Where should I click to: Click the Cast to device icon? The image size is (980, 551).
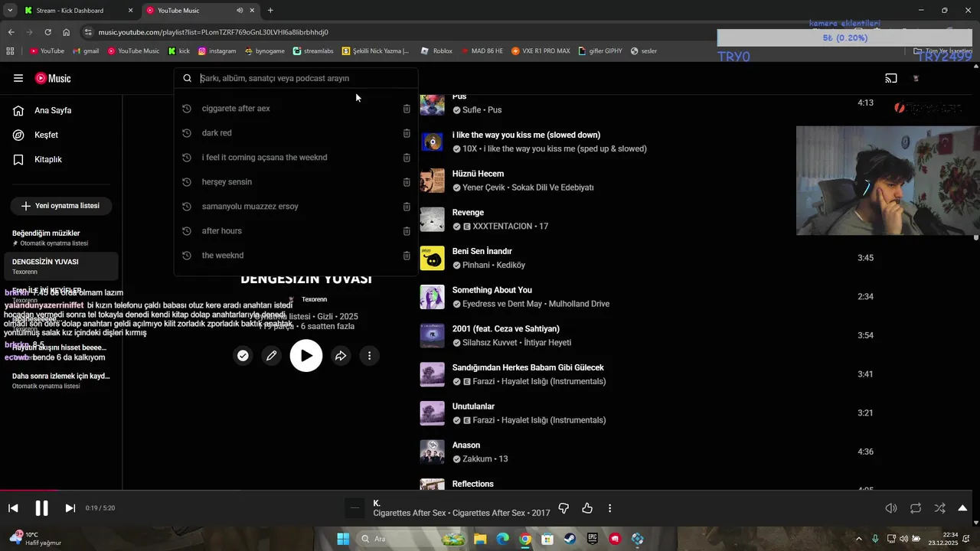pos(891,78)
